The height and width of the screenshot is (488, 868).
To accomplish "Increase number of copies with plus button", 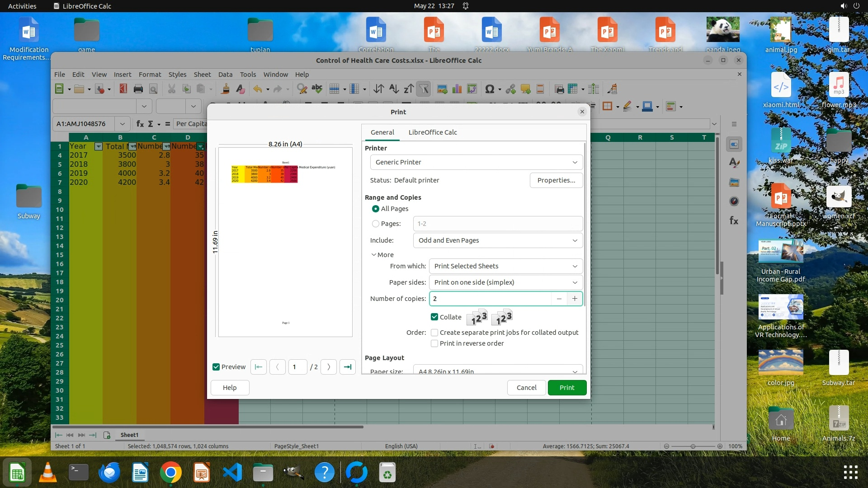I will [575, 299].
